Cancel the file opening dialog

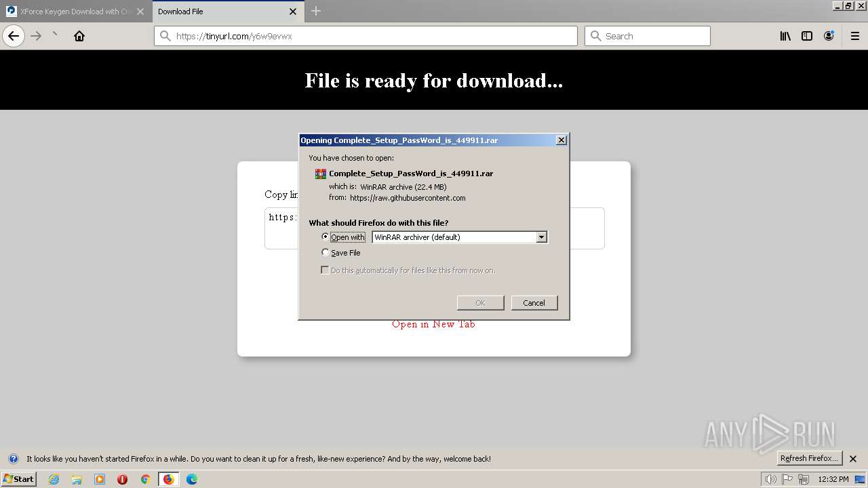(534, 303)
